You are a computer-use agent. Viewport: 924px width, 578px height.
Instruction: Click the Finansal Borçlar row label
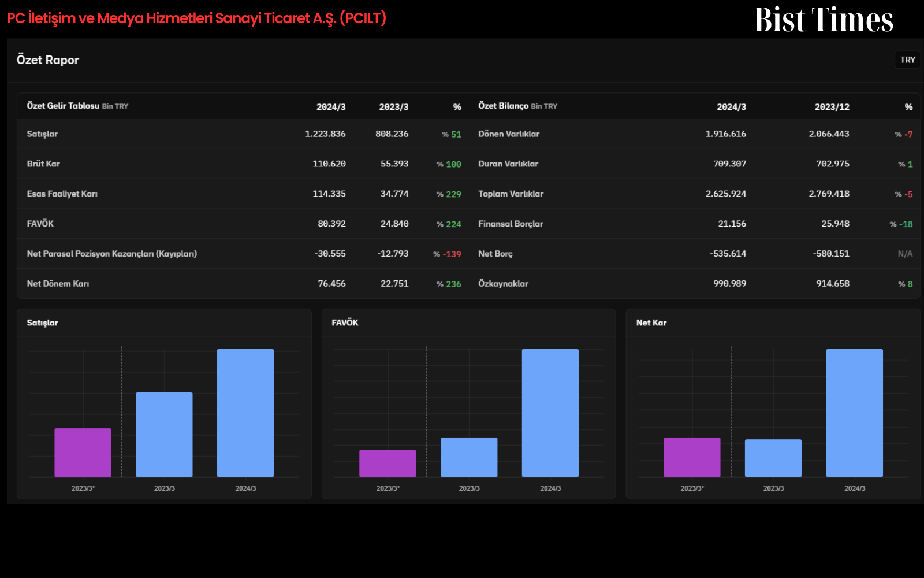[x=511, y=224]
